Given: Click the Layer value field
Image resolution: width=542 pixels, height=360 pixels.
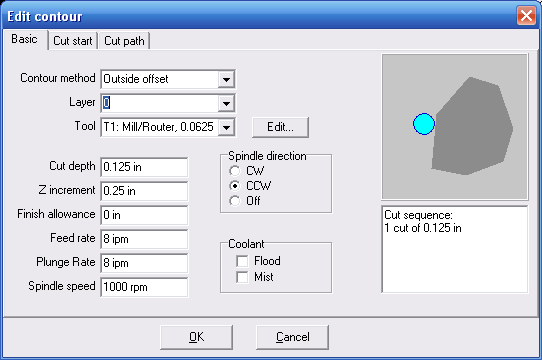Looking at the screenshot, I should coord(160,103).
